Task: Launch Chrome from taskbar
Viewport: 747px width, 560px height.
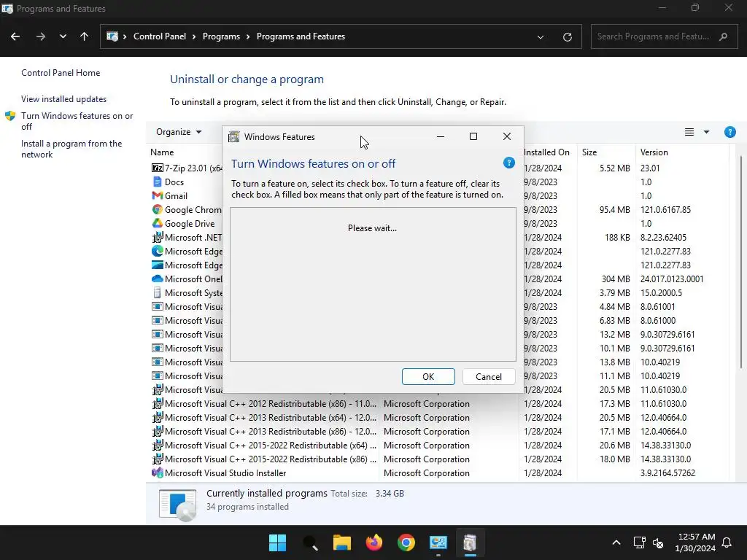Action: click(x=406, y=542)
